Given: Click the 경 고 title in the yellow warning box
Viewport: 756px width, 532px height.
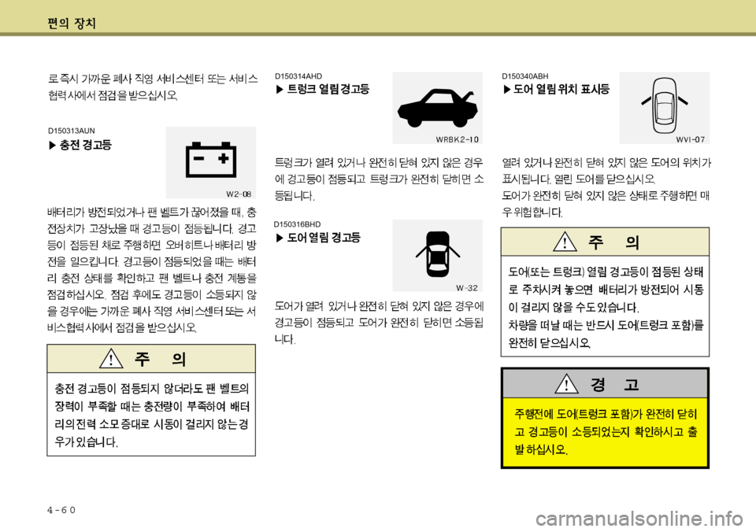Looking at the screenshot, I should coord(615,384).
